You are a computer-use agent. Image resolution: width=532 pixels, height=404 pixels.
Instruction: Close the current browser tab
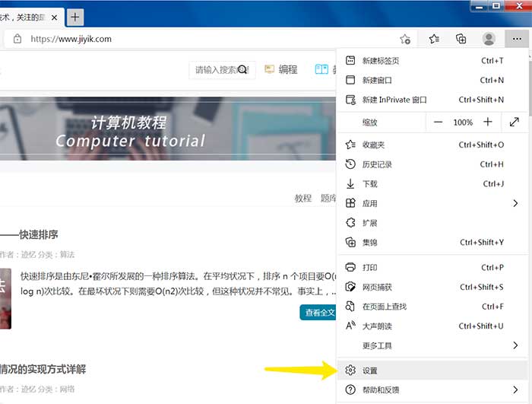pyautogui.click(x=54, y=17)
